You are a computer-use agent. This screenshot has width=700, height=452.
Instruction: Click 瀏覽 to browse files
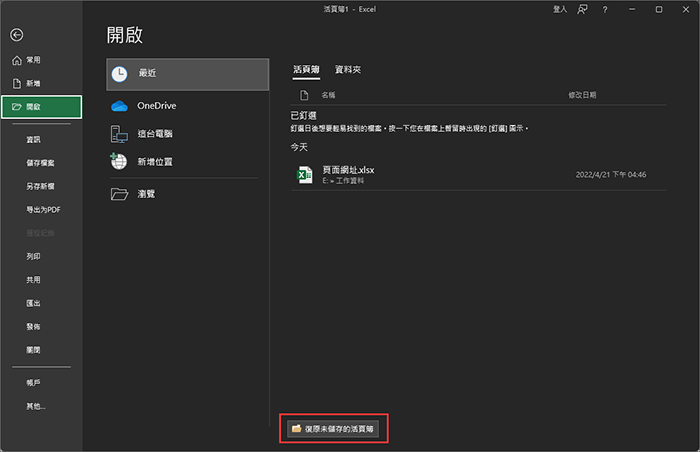[188, 194]
